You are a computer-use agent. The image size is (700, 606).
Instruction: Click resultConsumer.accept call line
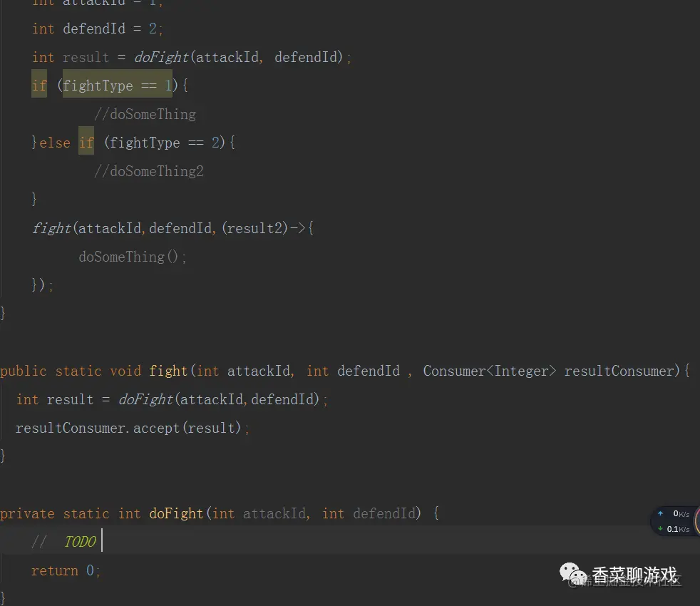(133, 428)
